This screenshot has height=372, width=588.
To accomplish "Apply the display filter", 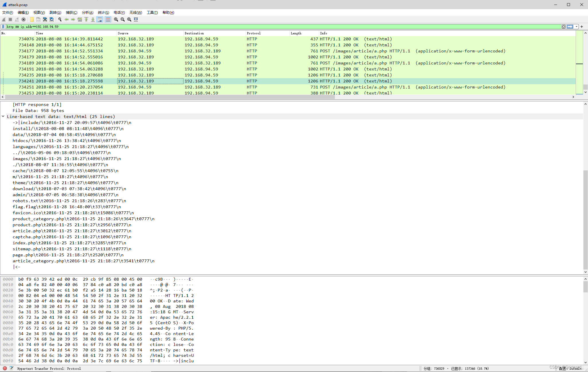I will tap(570, 27).
